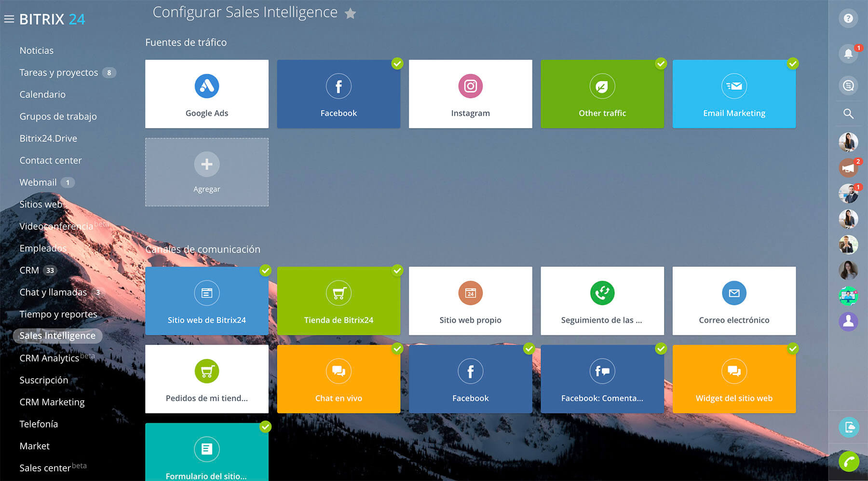868x481 pixels.
Task: Open the Google Ads traffic source tile
Action: tap(206, 94)
